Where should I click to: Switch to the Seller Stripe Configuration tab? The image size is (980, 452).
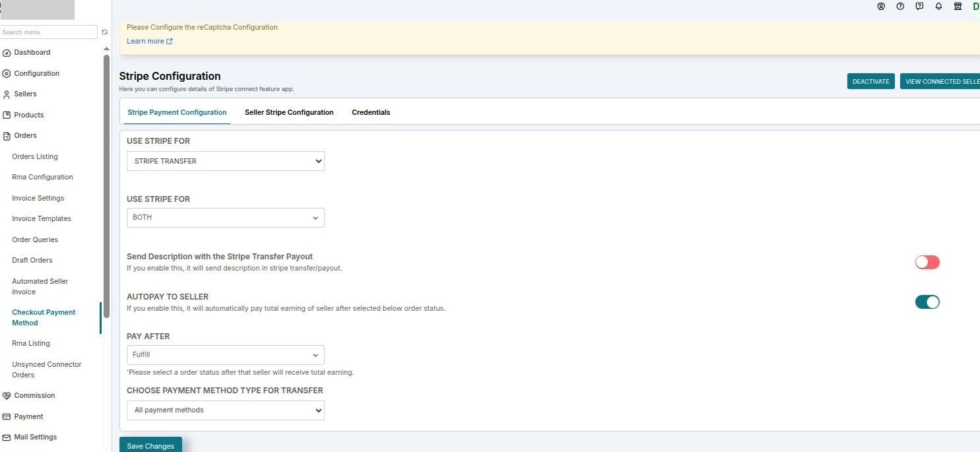pyautogui.click(x=289, y=112)
